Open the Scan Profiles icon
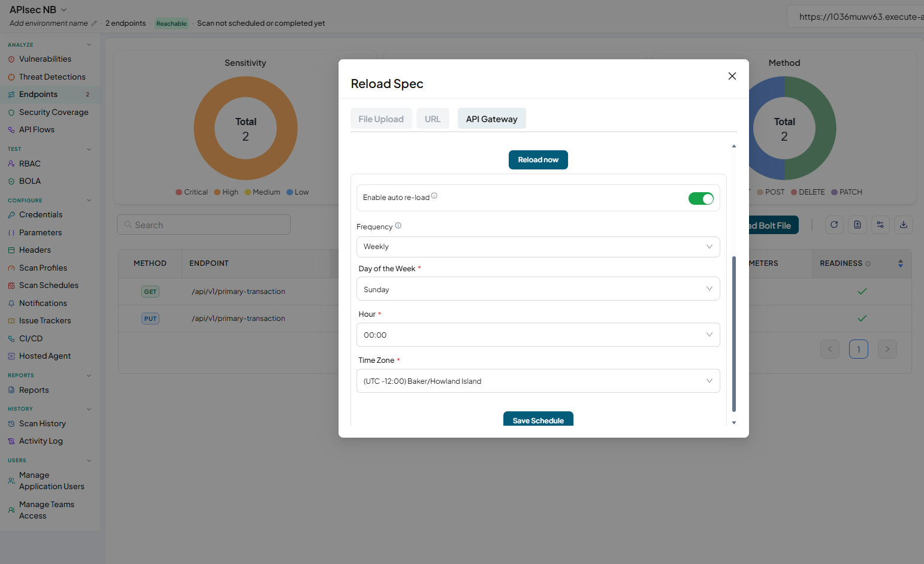Viewport: 924px width, 564px height. pos(11,268)
